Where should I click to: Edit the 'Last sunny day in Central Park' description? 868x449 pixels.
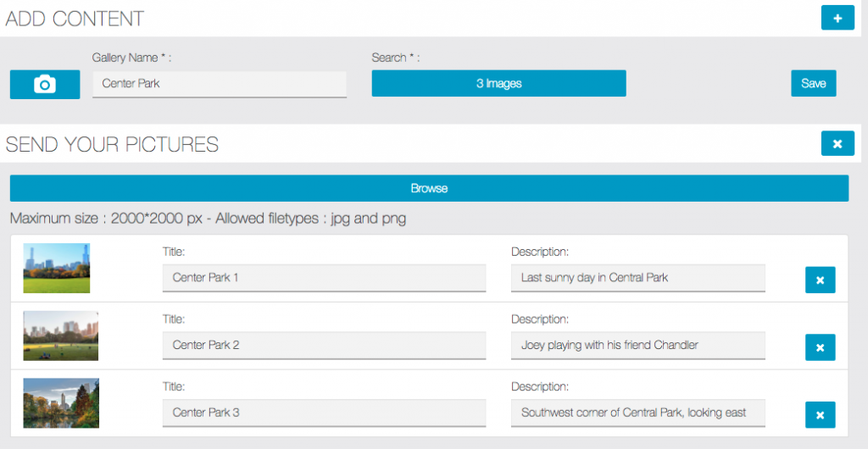pyautogui.click(x=637, y=277)
